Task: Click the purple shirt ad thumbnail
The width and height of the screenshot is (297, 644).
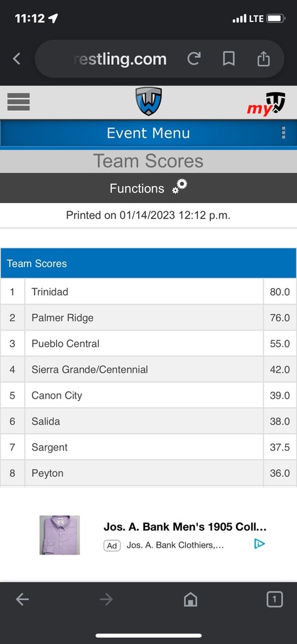Action: [60, 535]
